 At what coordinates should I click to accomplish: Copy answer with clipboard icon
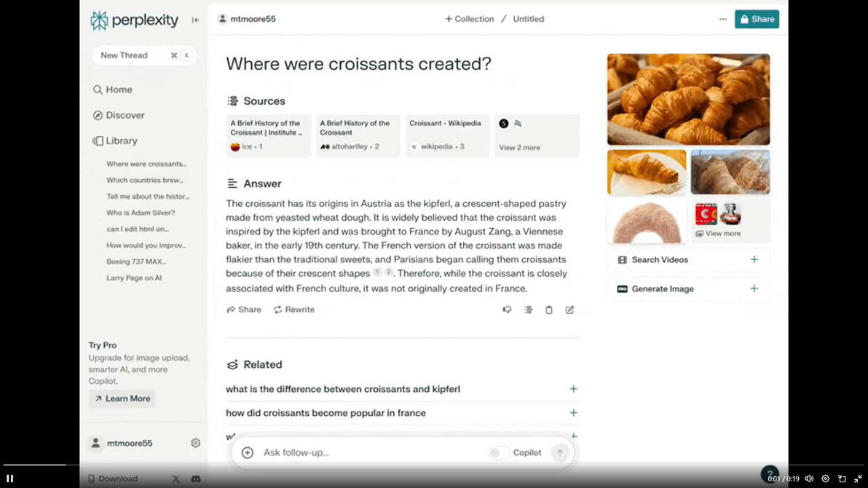tap(548, 310)
